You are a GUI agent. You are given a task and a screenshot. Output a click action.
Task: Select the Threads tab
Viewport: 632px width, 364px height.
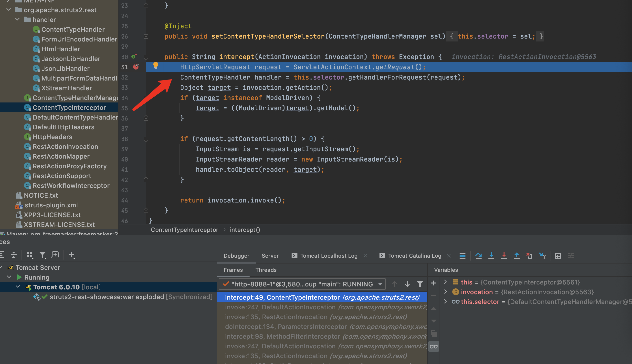266,270
